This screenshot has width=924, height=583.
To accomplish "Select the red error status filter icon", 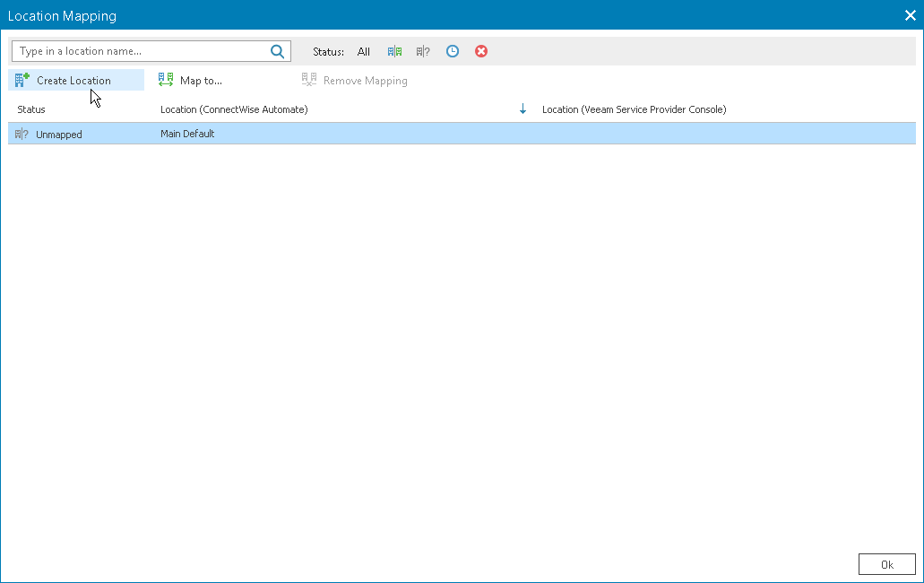I will tap(480, 51).
